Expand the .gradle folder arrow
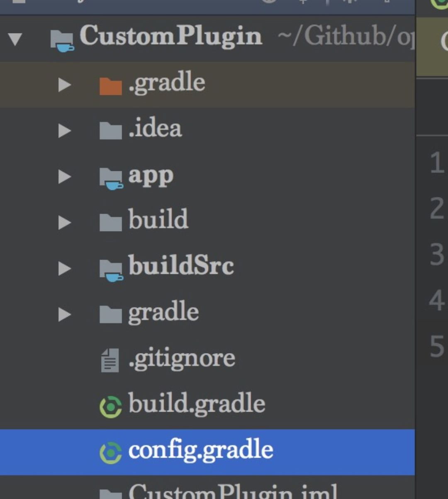 coord(64,85)
